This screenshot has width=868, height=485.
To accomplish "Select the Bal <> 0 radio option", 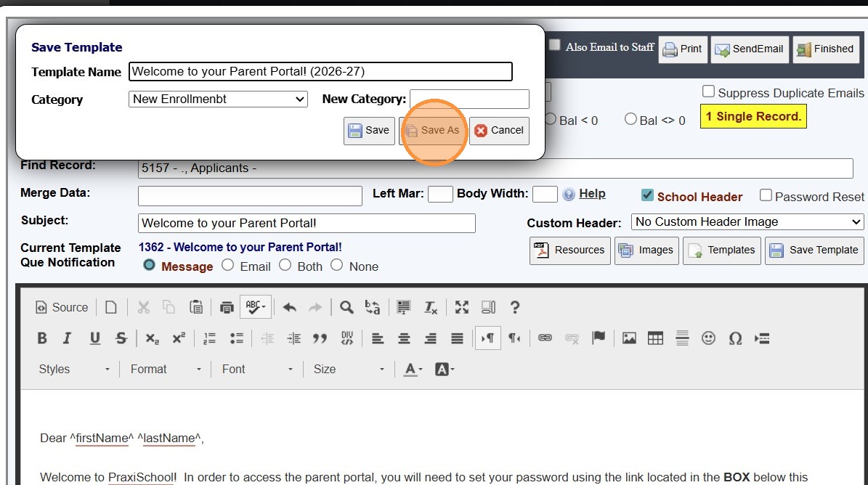I will 630,119.
